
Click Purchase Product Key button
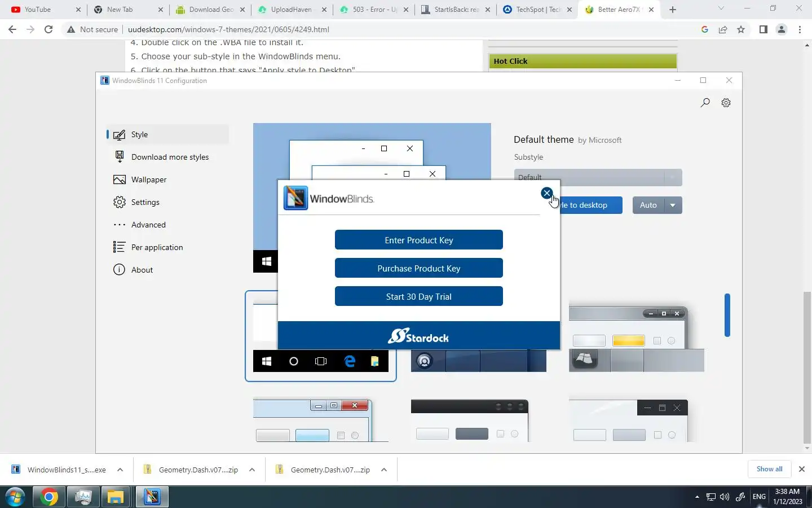418,268
